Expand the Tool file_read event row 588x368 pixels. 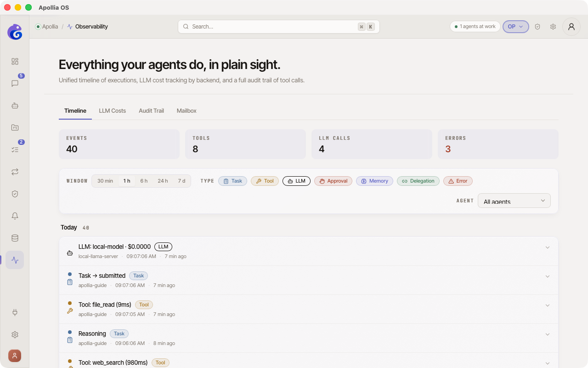pyautogui.click(x=548, y=305)
